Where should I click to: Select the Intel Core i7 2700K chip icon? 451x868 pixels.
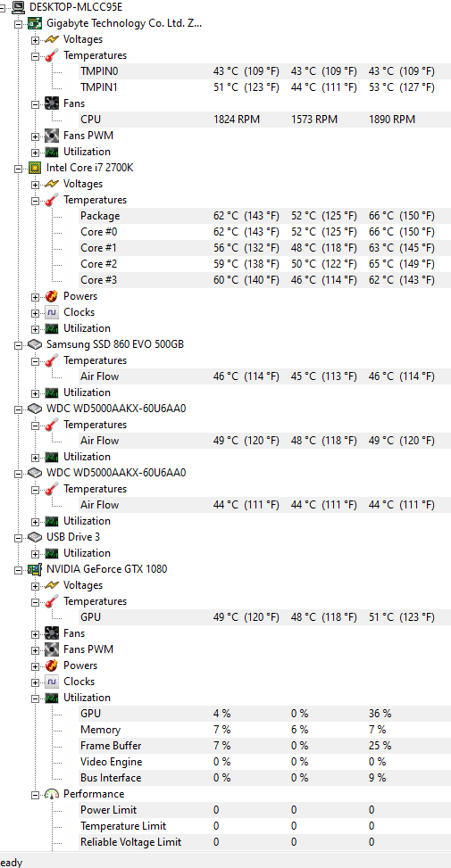(x=35, y=168)
